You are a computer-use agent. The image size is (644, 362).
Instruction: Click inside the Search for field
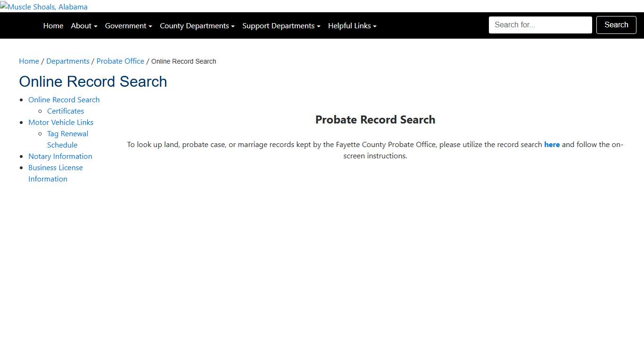pos(540,25)
